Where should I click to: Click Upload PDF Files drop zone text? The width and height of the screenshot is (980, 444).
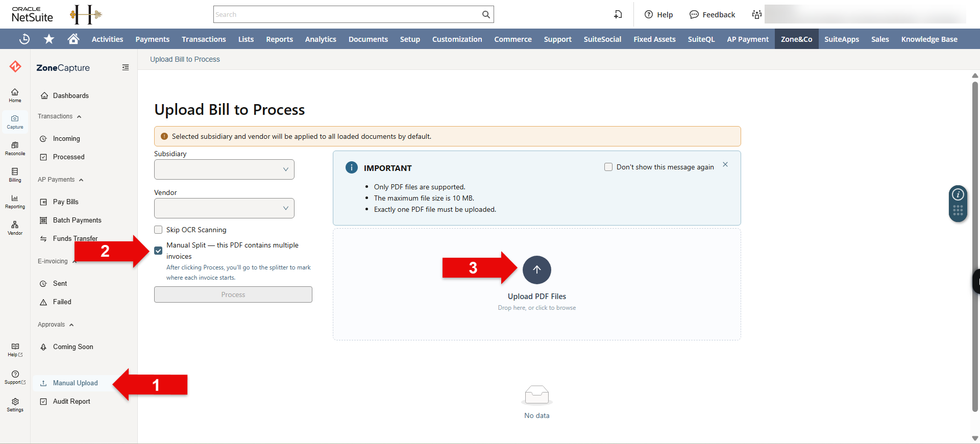[537, 296]
